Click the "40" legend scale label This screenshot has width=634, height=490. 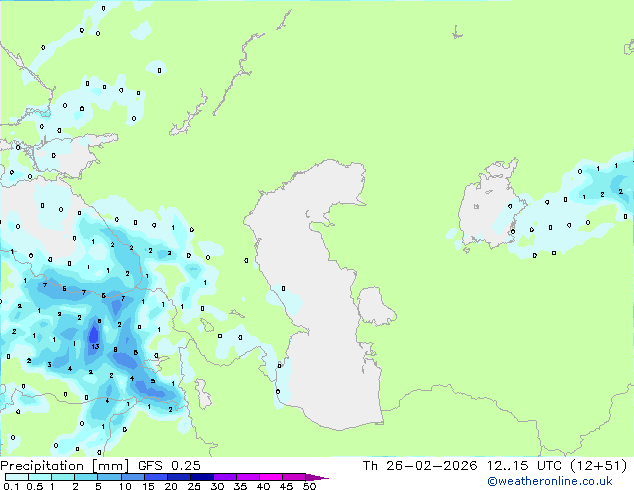263,486
